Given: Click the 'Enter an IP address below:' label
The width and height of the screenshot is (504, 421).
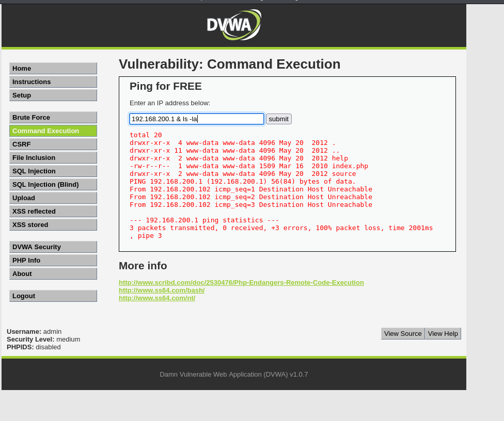Looking at the screenshot, I should (170, 103).
